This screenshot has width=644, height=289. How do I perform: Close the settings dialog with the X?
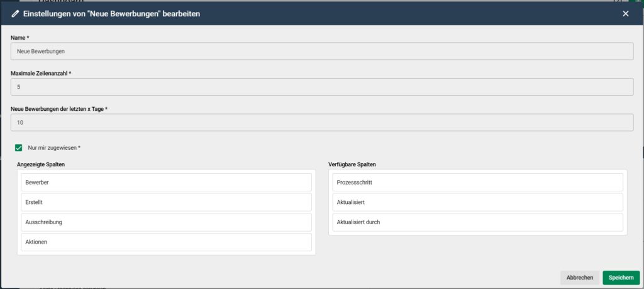(x=626, y=14)
